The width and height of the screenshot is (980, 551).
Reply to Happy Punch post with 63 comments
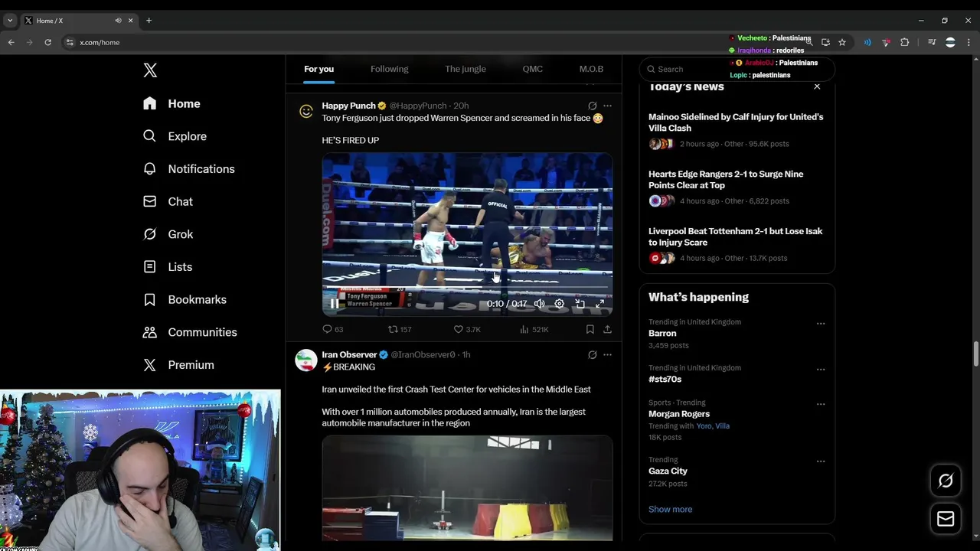coord(332,329)
